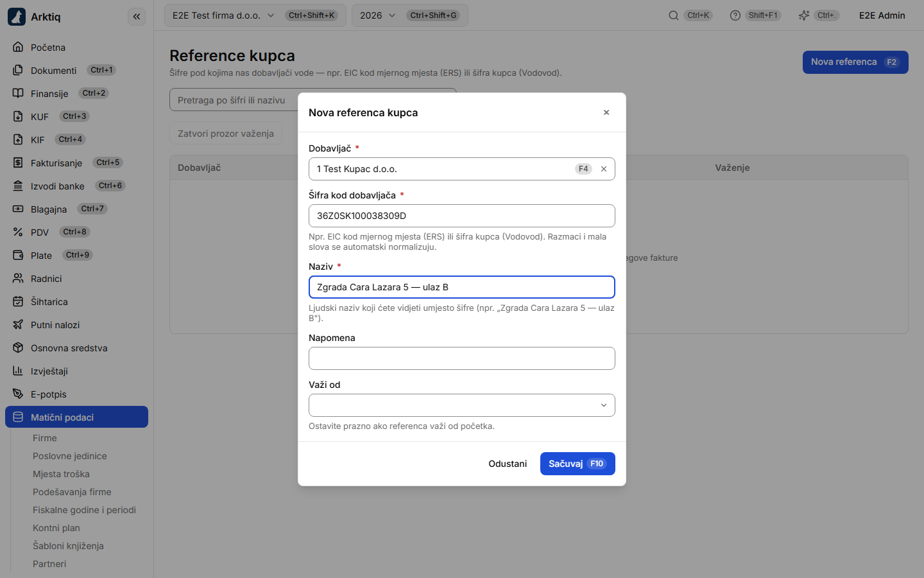Screen dimensions: 924x578
Task: Open the Dobavljač supplier picker field
Action: [x=462, y=169]
